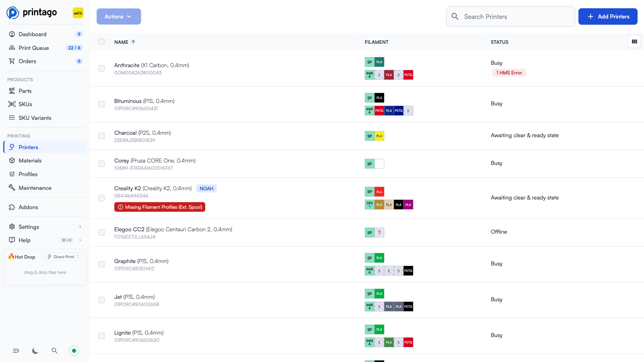Click Elegoo CC2's unknown filament question mark

379,232
